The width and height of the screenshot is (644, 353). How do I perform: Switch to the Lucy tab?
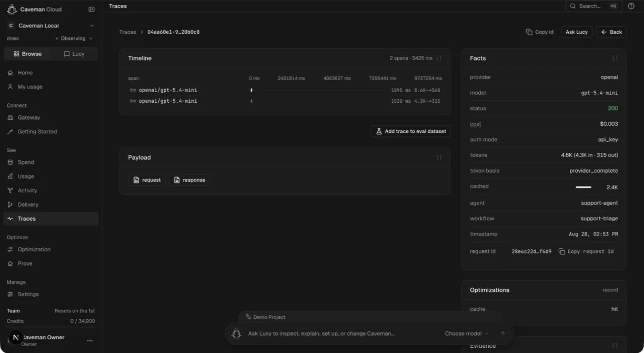coord(74,54)
